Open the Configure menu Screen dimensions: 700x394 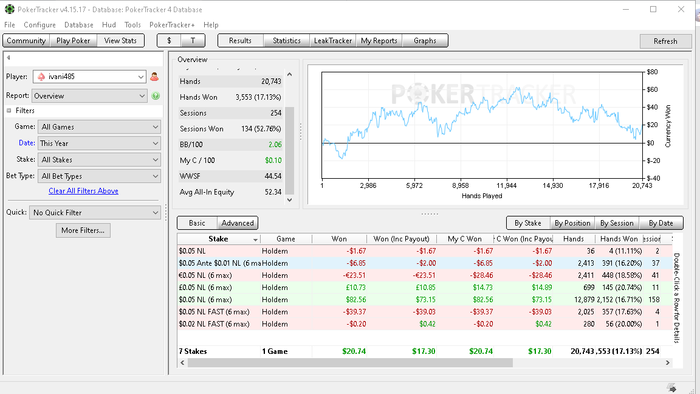click(x=40, y=25)
